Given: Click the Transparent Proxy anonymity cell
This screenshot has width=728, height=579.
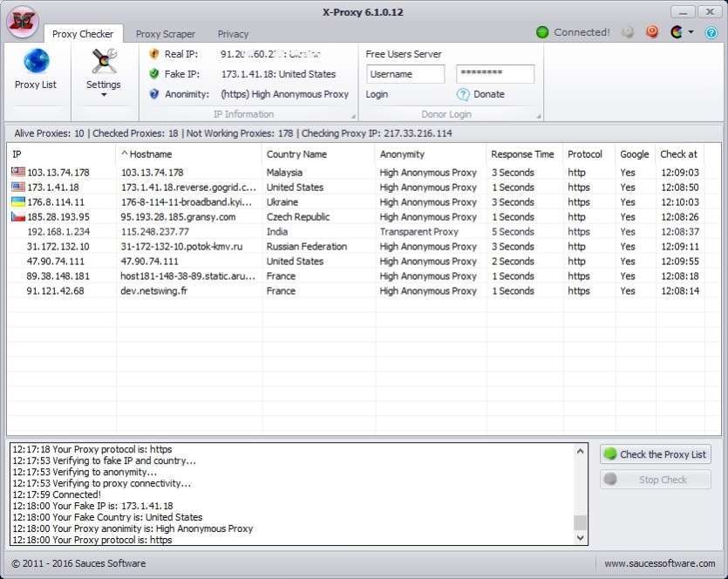Looking at the screenshot, I should [x=418, y=232].
